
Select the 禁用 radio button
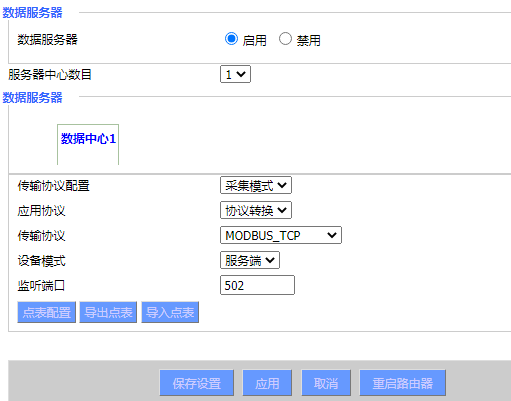[285, 39]
